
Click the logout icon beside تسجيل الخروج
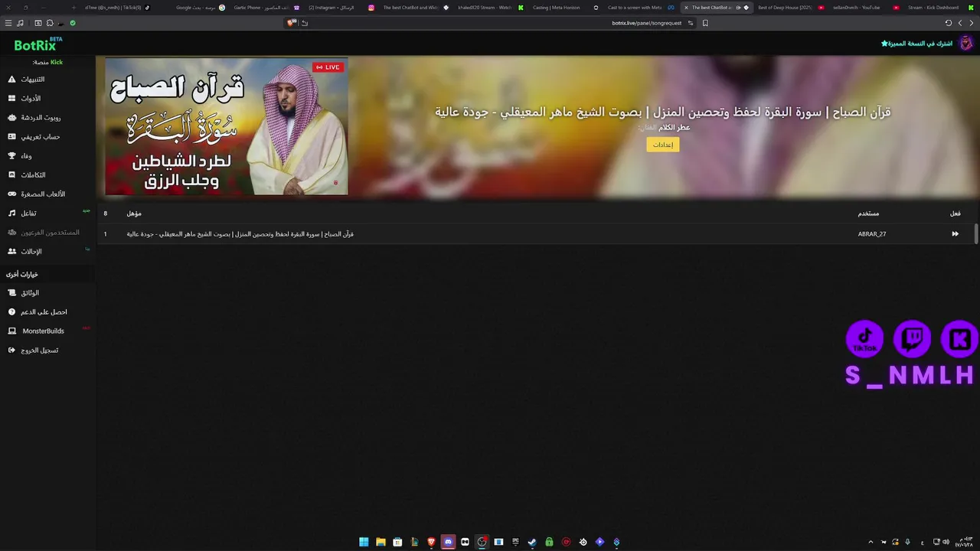(11, 350)
